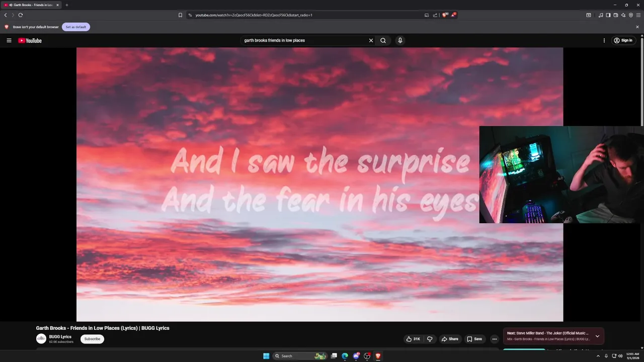Open a new browser tab
Viewport: 644px width, 362px height.
(67, 5)
